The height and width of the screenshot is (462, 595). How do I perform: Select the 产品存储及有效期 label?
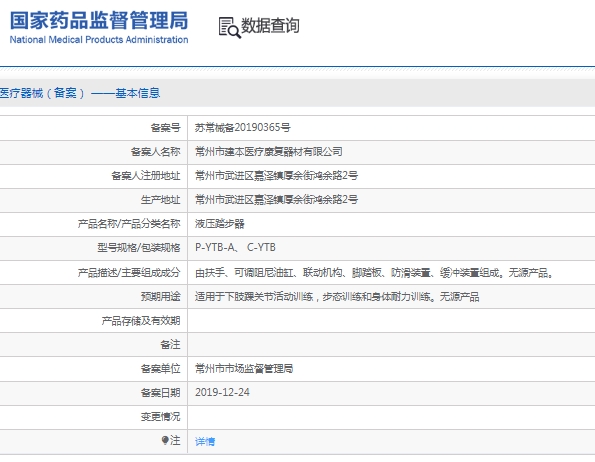141,321
